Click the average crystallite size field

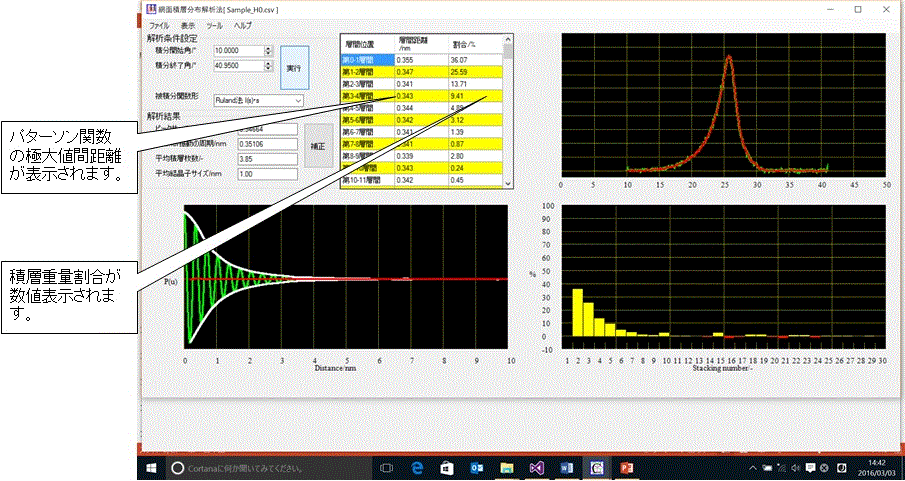point(267,174)
